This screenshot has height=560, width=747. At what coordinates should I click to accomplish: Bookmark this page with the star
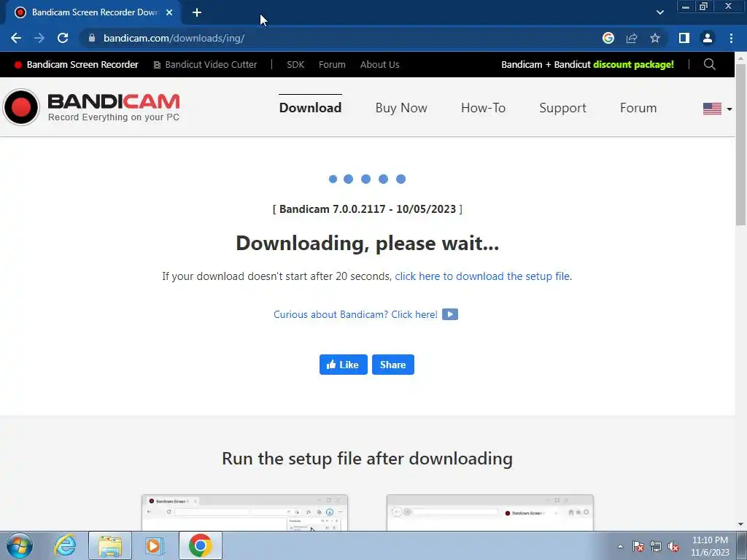click(655, 38)
